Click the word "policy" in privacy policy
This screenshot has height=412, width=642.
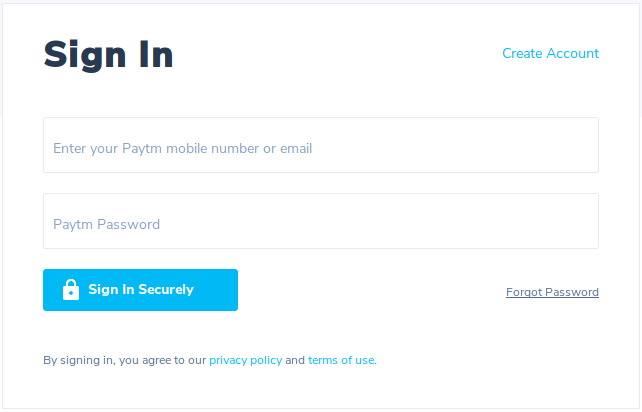pyautogui.click(x=265, y=360)
